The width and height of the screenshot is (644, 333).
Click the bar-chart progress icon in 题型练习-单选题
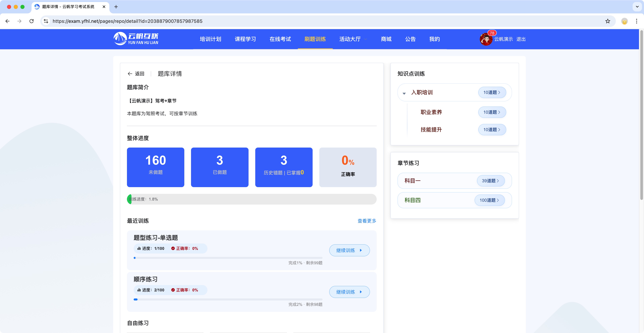[139, 248]
